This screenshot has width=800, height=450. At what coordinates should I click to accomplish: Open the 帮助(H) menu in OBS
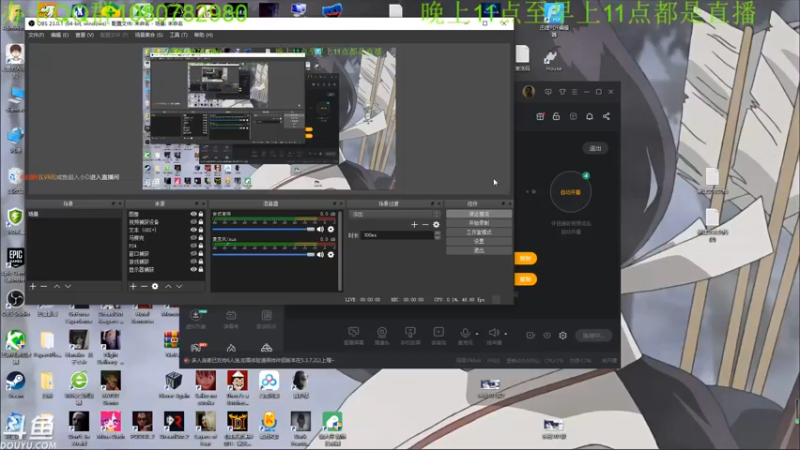(203, 35)
